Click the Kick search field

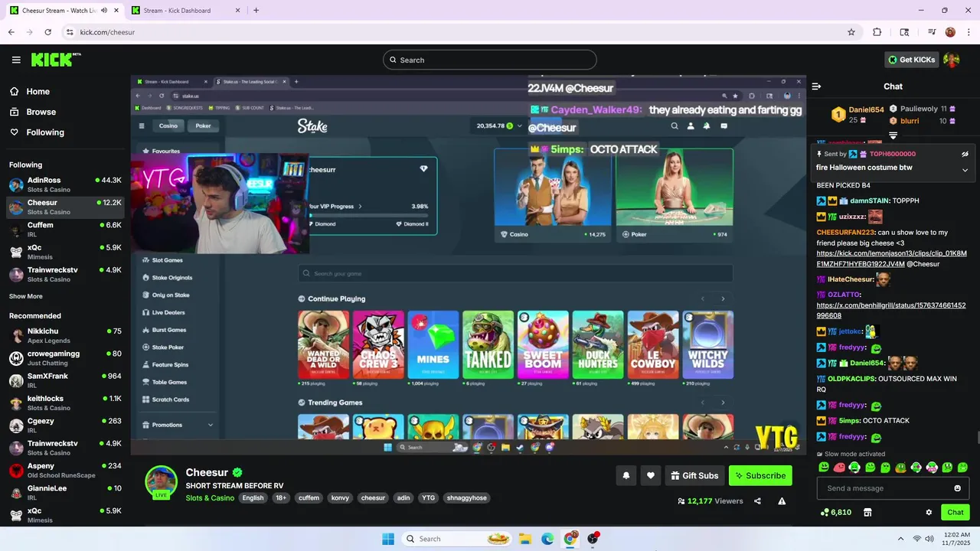click(490, 60)
